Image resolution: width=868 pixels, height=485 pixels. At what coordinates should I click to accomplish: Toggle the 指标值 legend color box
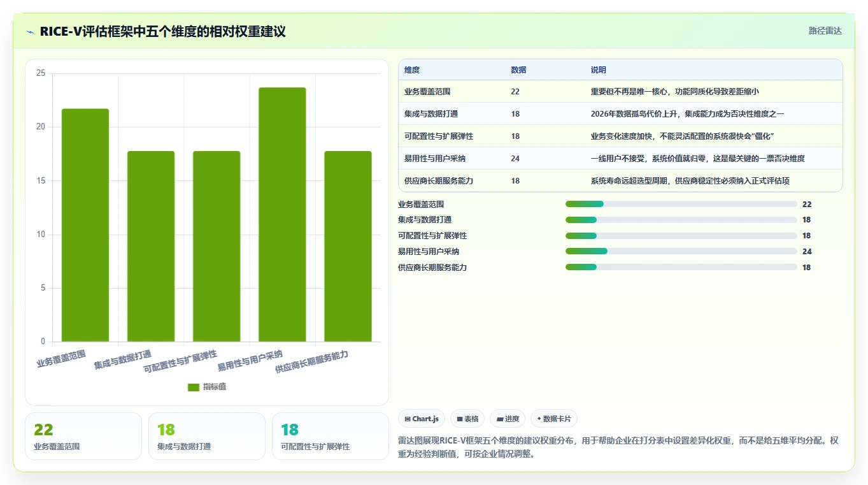pos(194,387)
